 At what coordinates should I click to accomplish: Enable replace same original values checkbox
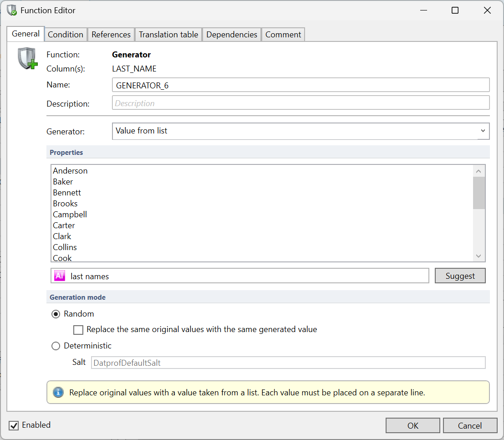78,330
